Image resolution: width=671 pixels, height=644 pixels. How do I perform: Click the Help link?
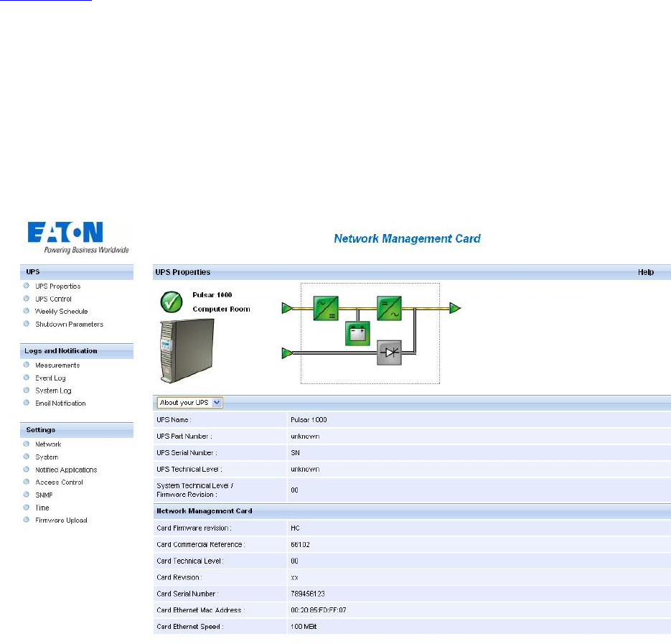pyautogui.click(x=646, y=272)
